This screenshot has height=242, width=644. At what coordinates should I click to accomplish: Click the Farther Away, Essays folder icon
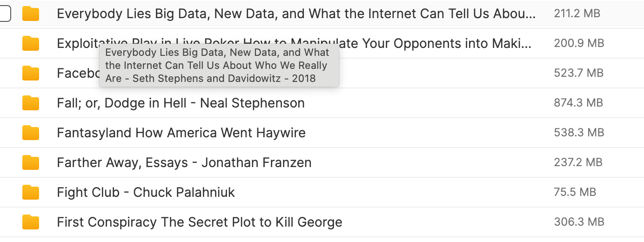point(31,162)
